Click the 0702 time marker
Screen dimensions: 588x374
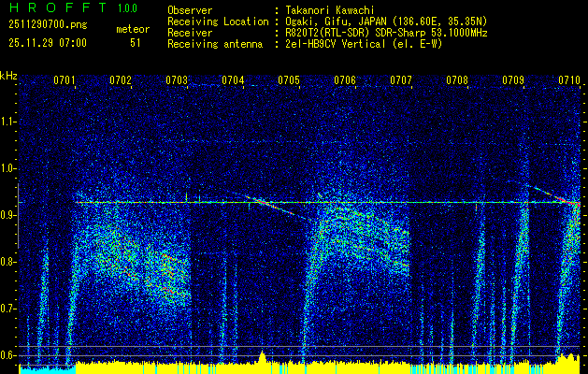121,80
